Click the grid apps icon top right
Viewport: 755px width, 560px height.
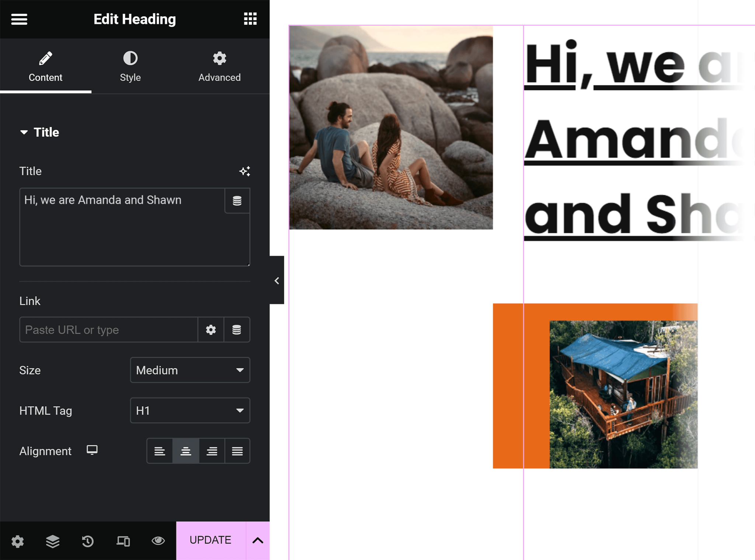click(x=250, y=18)
